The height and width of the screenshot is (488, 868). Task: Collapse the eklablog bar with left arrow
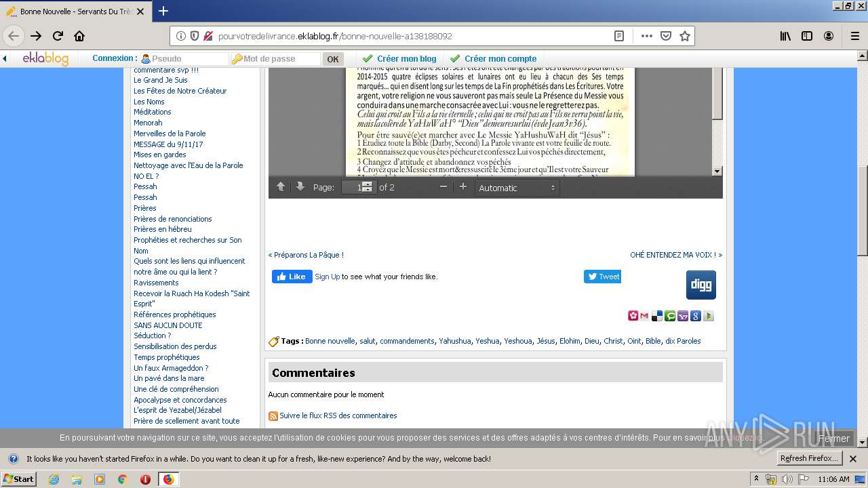[5, 59]
